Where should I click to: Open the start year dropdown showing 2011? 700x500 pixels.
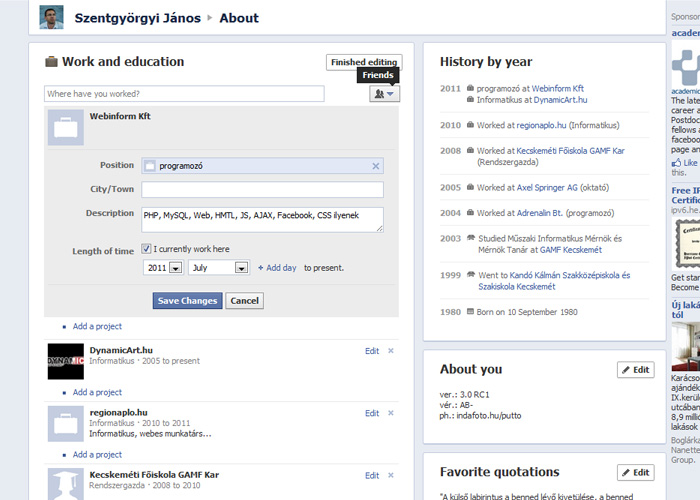(163, 268)
